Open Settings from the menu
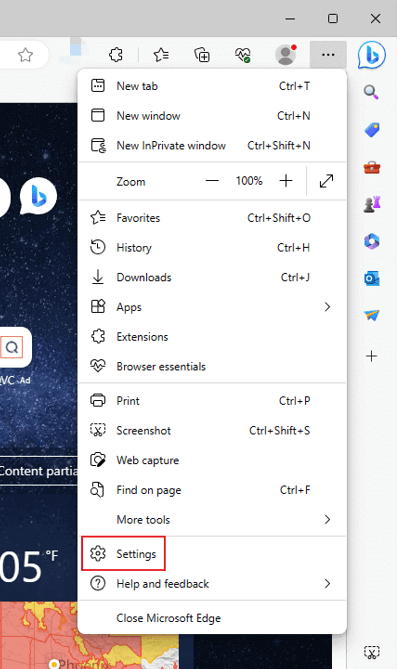 pos(212,554)
